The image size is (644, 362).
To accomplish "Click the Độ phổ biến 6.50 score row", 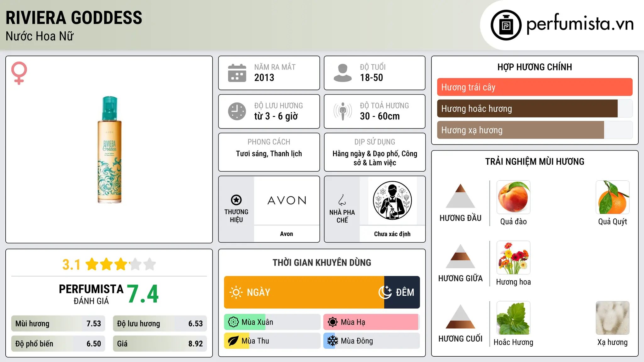I will click(58, 343).
